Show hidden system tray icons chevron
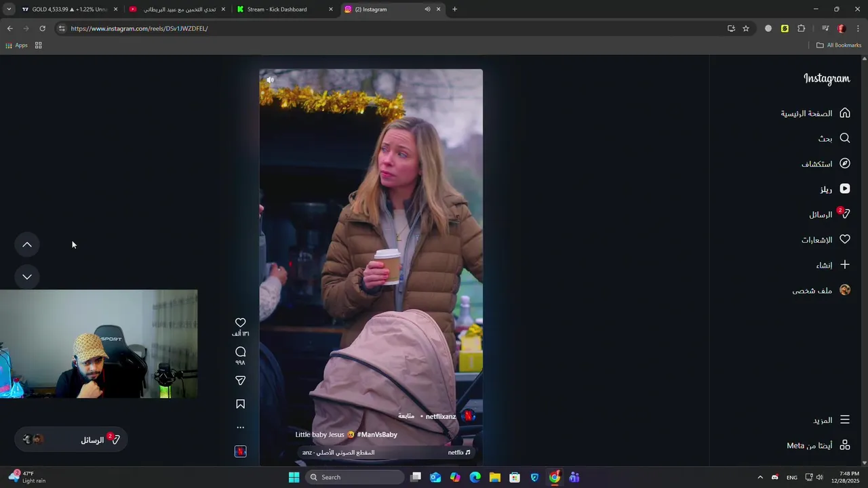Viewport: 868px width, 488px height. pyautogui.click(x=760, y=477)
